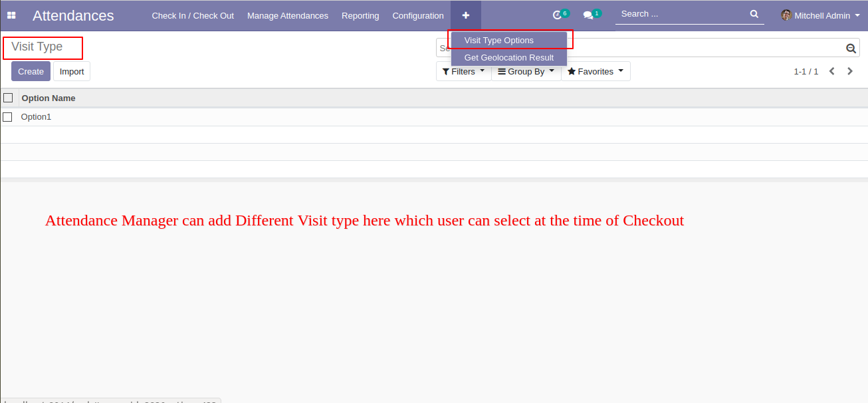Go to previous page arrow
Screen dimensions: 868x403
click(831, 71)
